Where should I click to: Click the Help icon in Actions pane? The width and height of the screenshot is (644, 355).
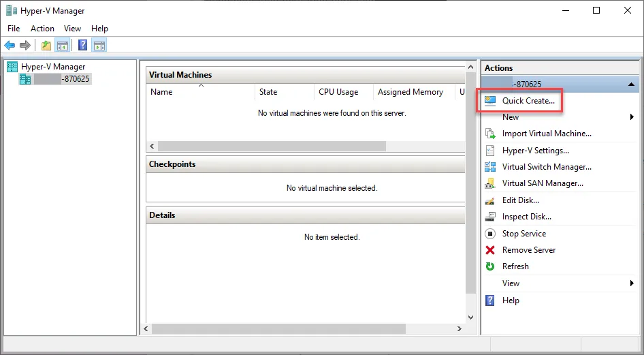tap(490, 300)
